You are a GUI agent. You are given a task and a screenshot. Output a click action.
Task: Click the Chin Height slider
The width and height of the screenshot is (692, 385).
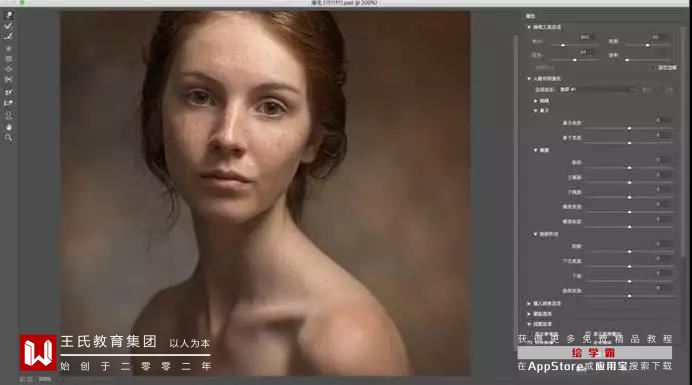(629, 267)
